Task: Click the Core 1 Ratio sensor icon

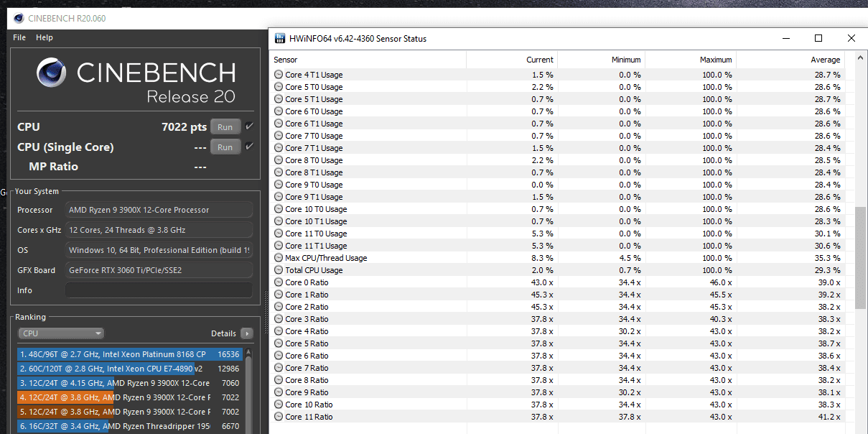Action: [x=279, y=295]
